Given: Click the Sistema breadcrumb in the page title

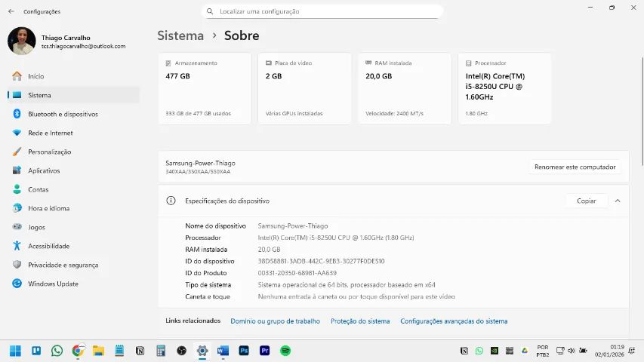Looking at the screenshot, I should pos(180,35).
